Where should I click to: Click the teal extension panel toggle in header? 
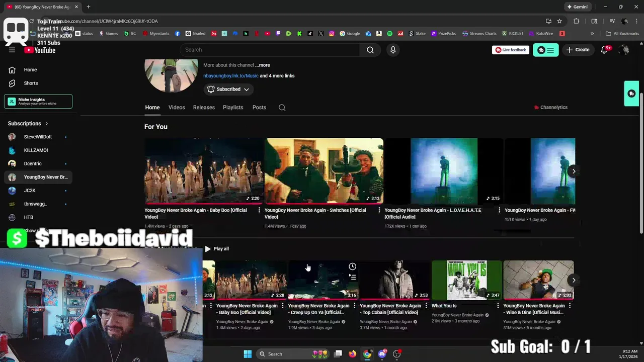(546, 50)
